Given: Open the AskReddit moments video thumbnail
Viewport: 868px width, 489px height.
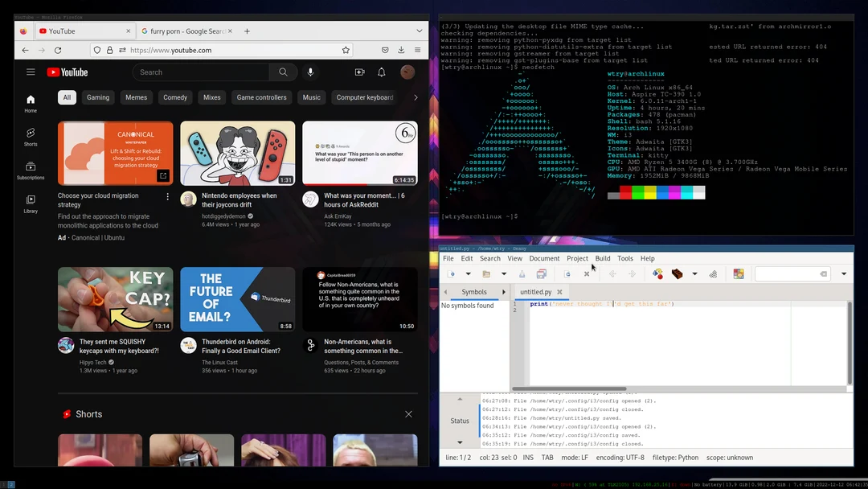Looking at the screenshot, I should 359,153.
